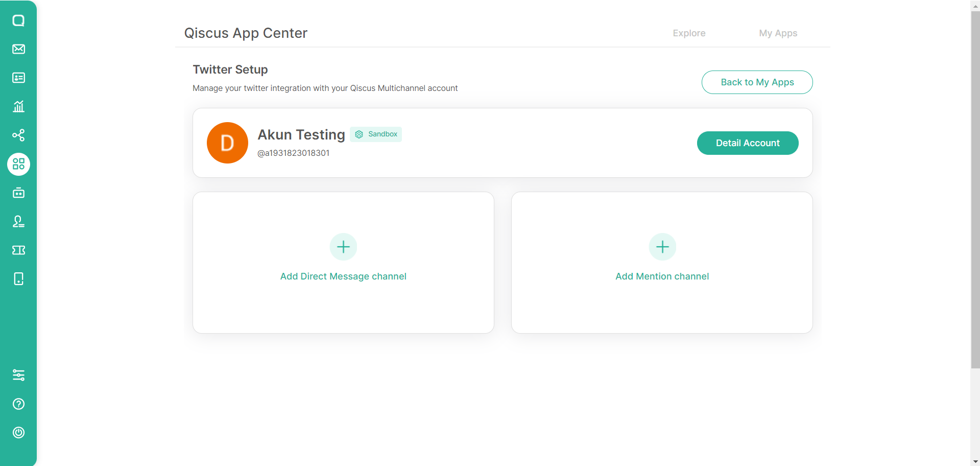This screenshot has height=466, width=980.
Task: Click the Back to My Apps button
Action: (757, 82)
